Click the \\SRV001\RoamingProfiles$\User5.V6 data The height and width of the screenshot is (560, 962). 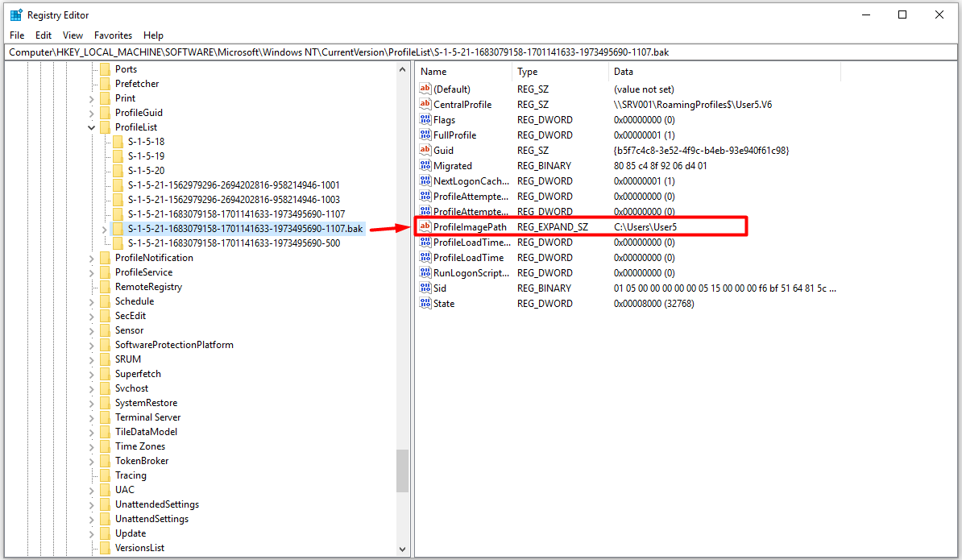(693, 104)
